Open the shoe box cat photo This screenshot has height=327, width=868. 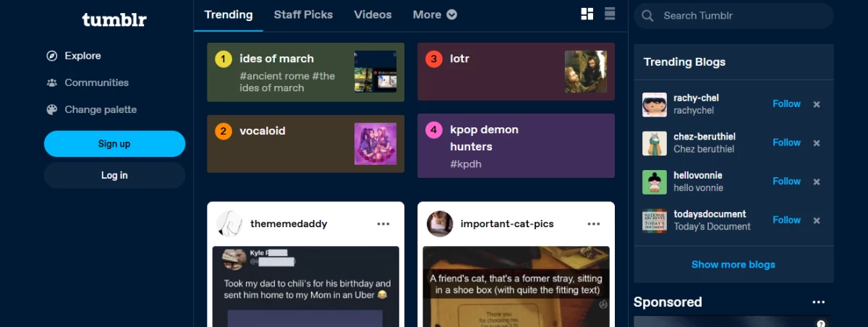tap(516, 286)
